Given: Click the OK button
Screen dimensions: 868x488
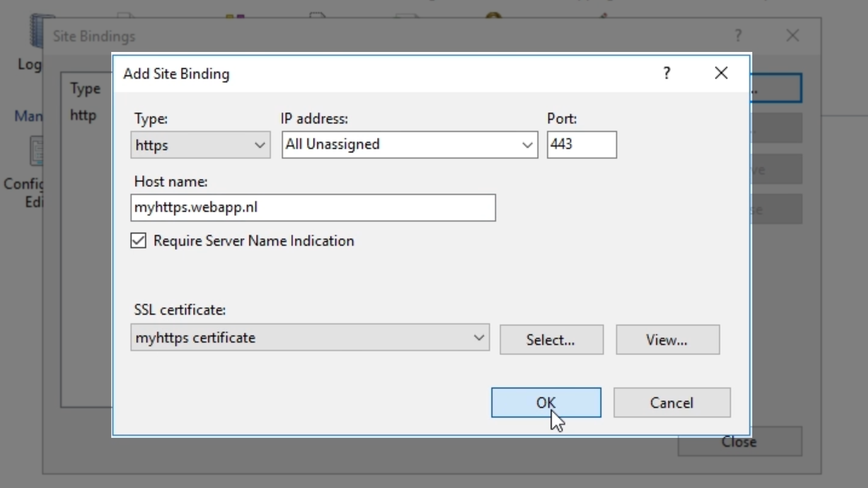Looking at the screenshot, I should [546, 403].
